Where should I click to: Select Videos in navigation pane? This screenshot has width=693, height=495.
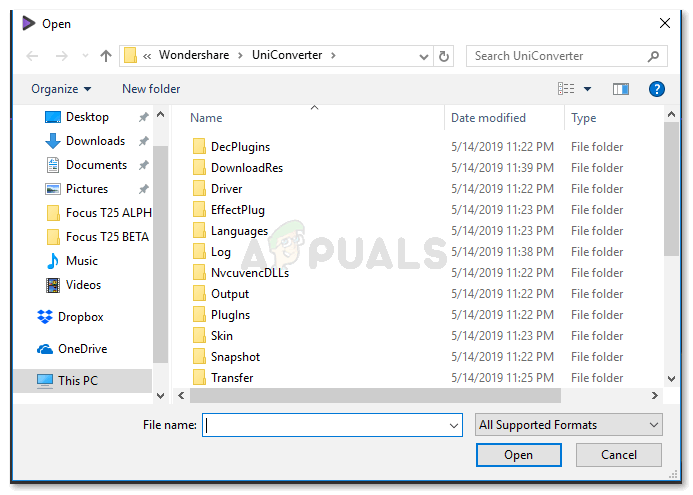83,285
